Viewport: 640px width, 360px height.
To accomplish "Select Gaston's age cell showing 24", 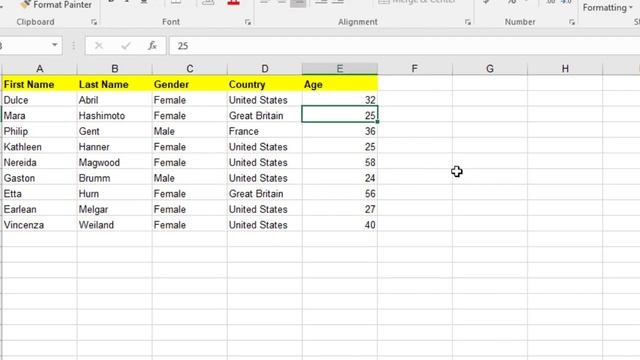I will click(x=340, y=178).
